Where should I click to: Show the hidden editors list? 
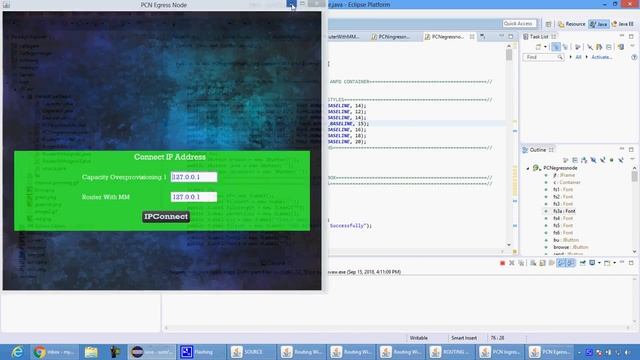pos(482,37)
